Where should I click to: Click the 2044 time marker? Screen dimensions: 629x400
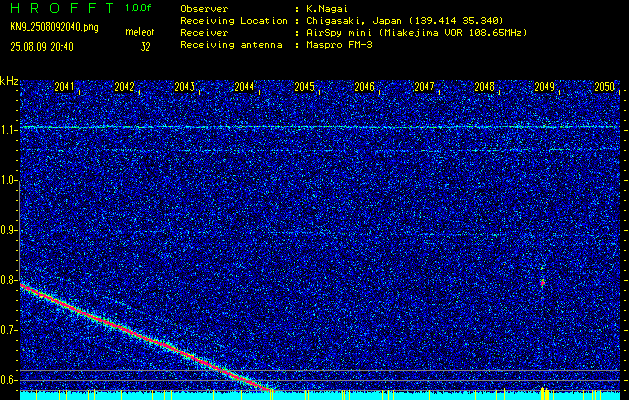click(244, 87)
